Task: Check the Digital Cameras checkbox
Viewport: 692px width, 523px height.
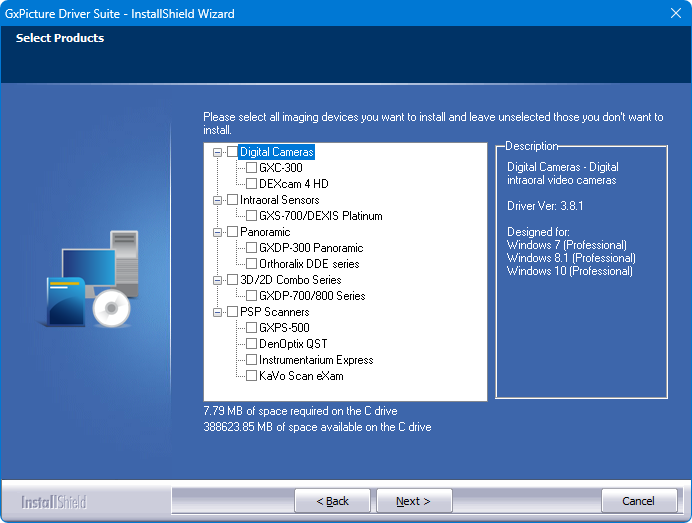Action: [232, 152]
